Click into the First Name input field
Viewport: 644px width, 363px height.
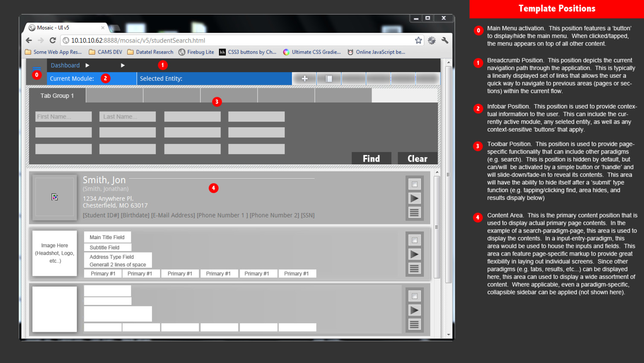(63, 117)
